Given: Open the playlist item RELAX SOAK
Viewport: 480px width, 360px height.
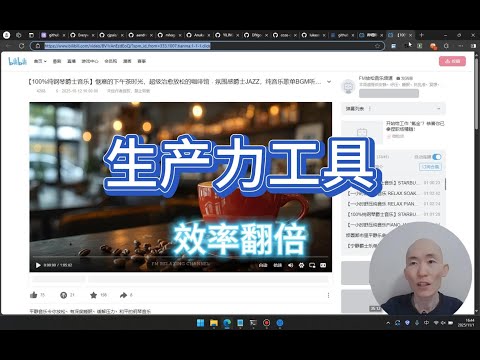Looking at the screenshot, I should click(x=393, y=193).
